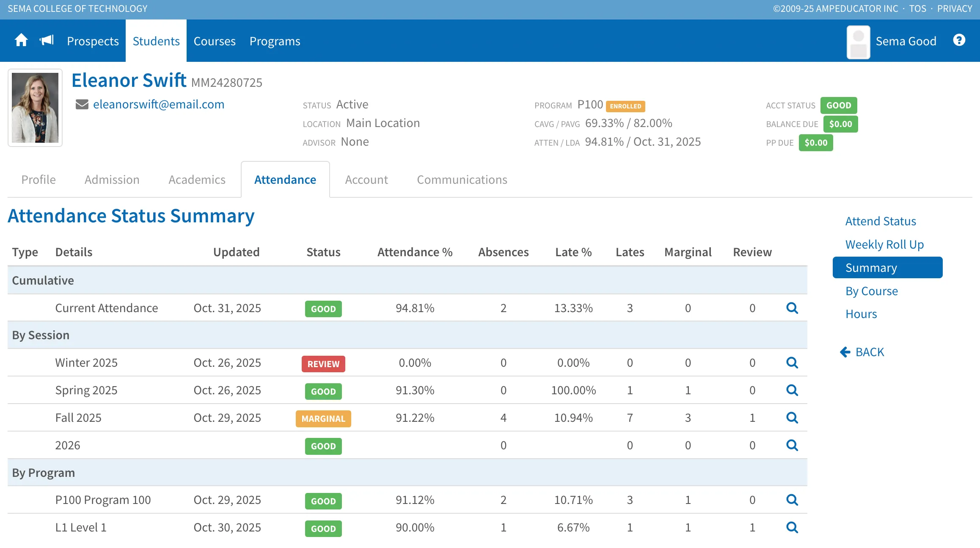Open the Students menu
Viewport: 980px width, 548px height.
(x=156, y=41)
